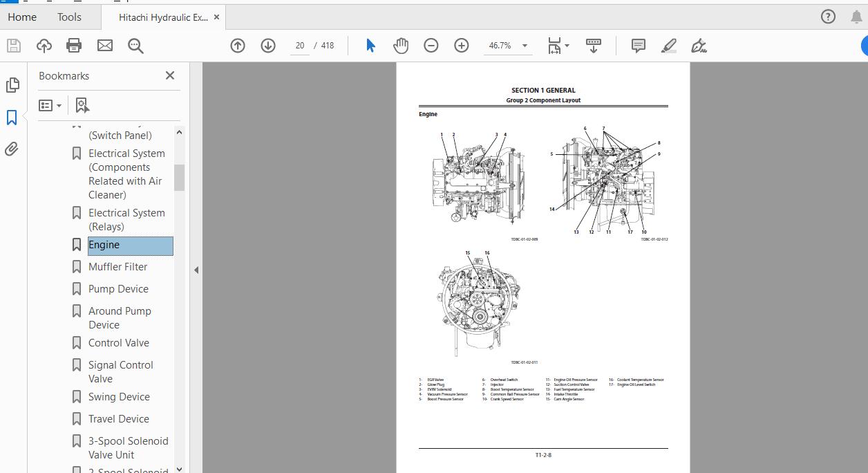Open the Attachments paperclip panel icon
Image resolution: width=868 pixels, height=473 pixels.
click(12, 149)
